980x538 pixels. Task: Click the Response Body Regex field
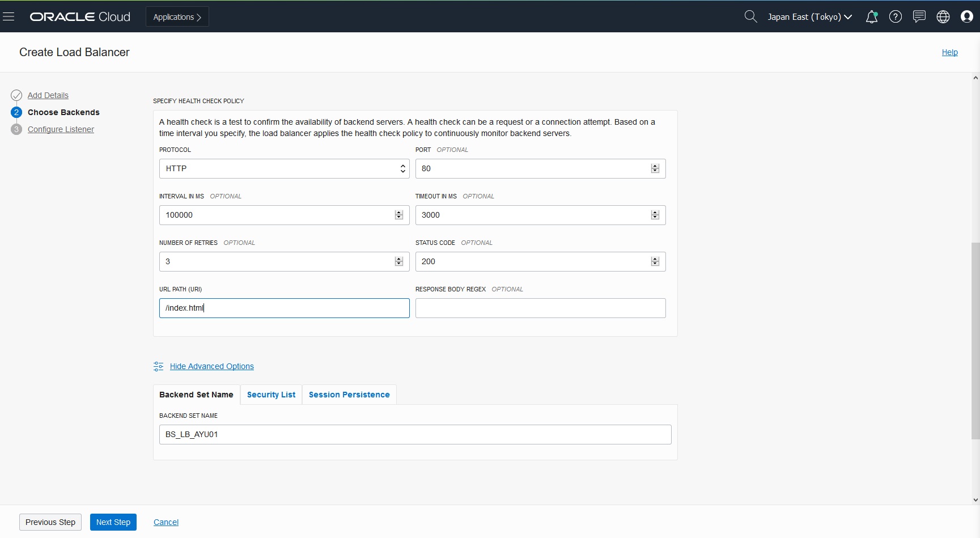point(540,308)
